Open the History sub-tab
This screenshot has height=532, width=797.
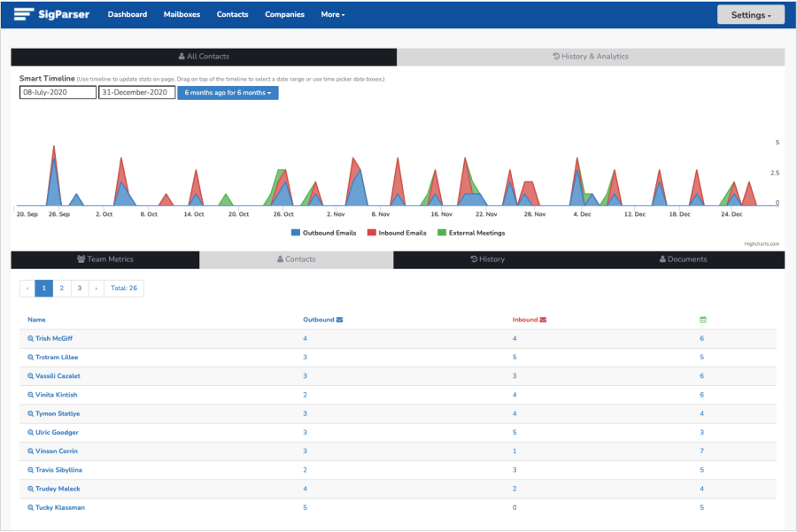tap(487, 259)
